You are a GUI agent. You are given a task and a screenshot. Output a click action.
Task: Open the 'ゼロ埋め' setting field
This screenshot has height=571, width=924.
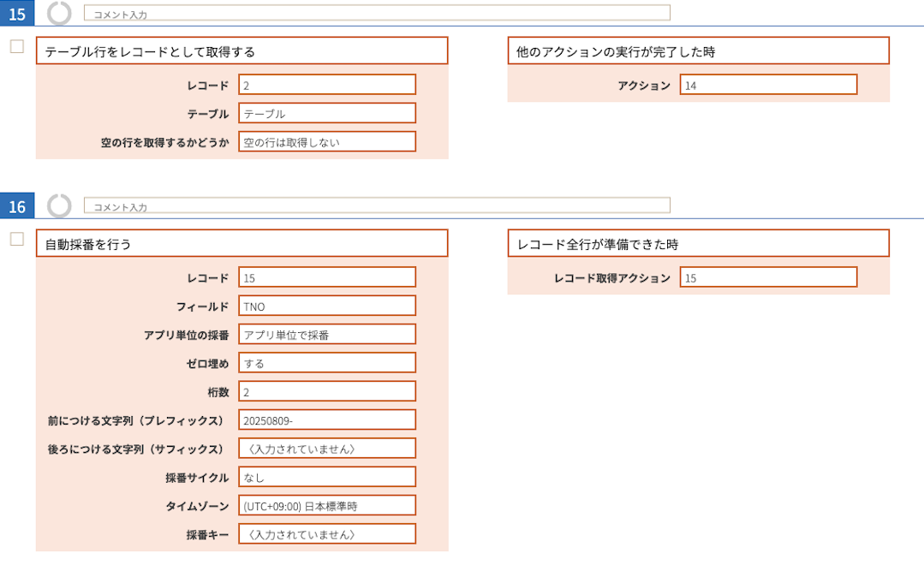(x=327, y=363)
